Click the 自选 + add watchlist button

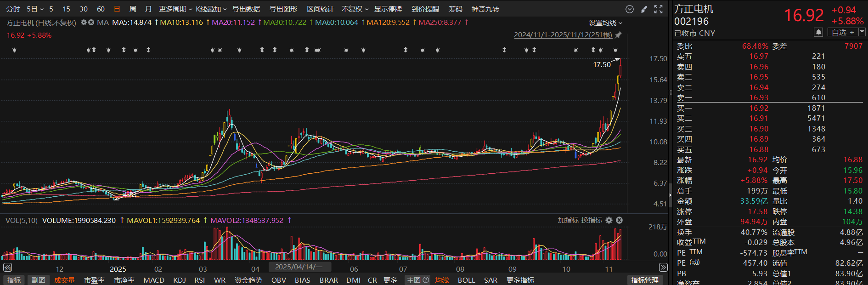(x=843, y=32)
